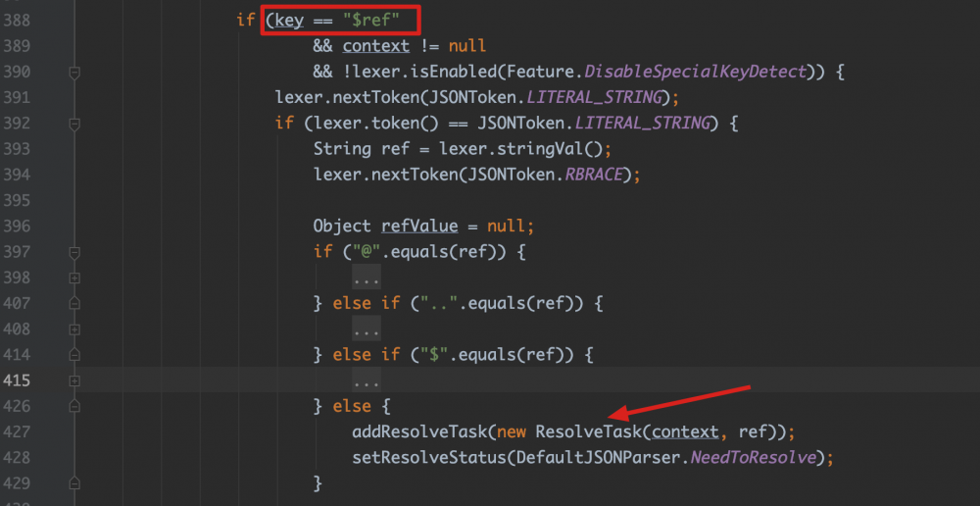Collapse the fold marker at line 390

tap(74, 73)
